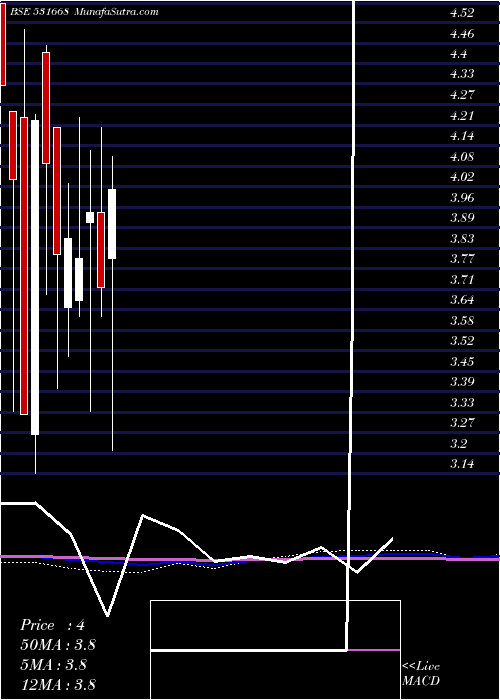Click the 3.2 price axis label
This screenshot has width=500, height=700.
point(458,444)
